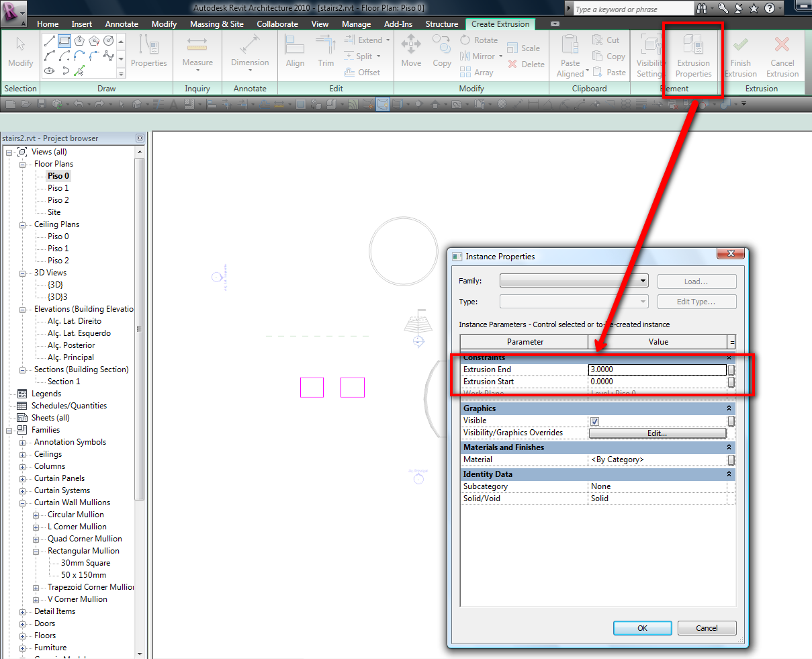The image size is (812, 659).
Task: Open the Manage ribbon tab
Action: click(x=356, y=24)
